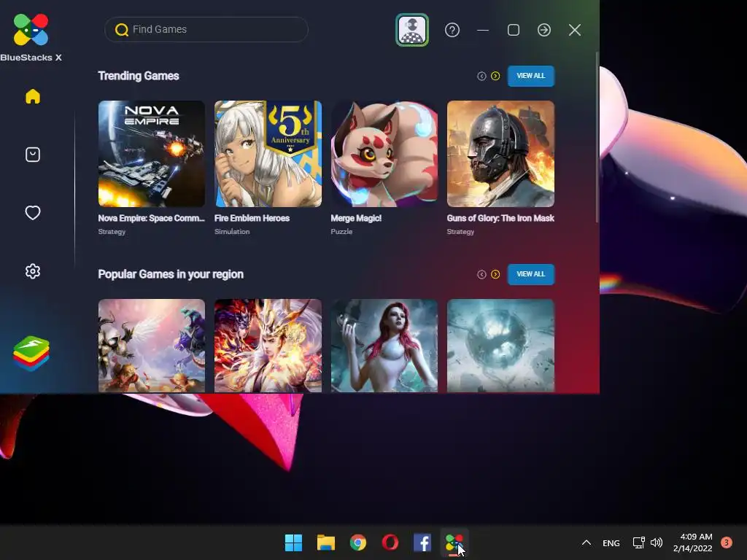Click the Strategy genre under Guns of Glory
The height and width of the screenshot is (560, 747).
(461, 231)
